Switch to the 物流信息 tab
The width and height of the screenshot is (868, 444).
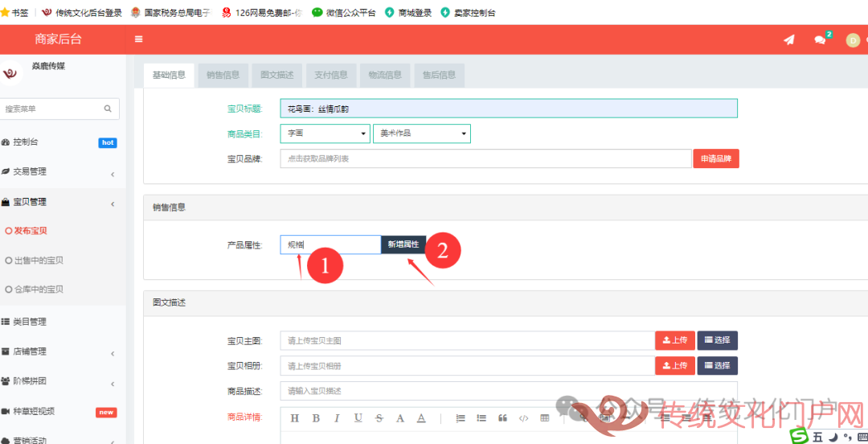click(x=385, y=76)
